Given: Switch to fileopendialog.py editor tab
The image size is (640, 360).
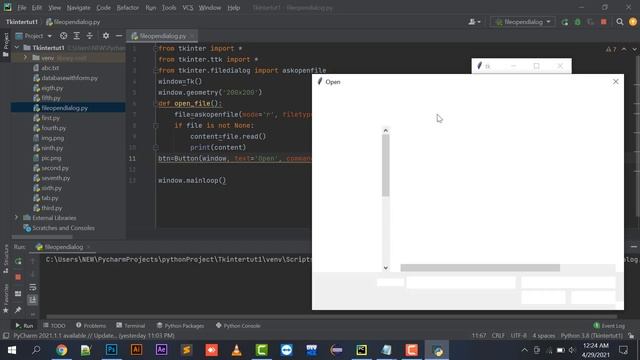Looking at the screenshot, I should [x=162, y=36].
